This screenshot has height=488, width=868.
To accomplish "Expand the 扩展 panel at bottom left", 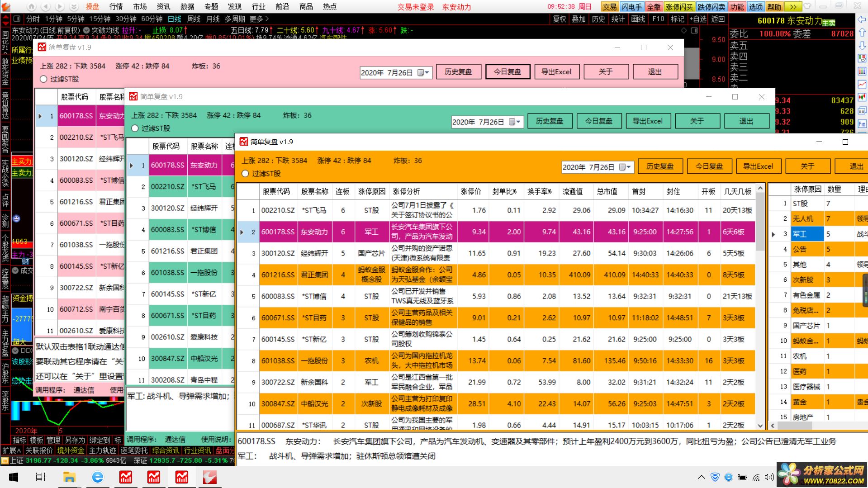I will click(x=12, y=450).
